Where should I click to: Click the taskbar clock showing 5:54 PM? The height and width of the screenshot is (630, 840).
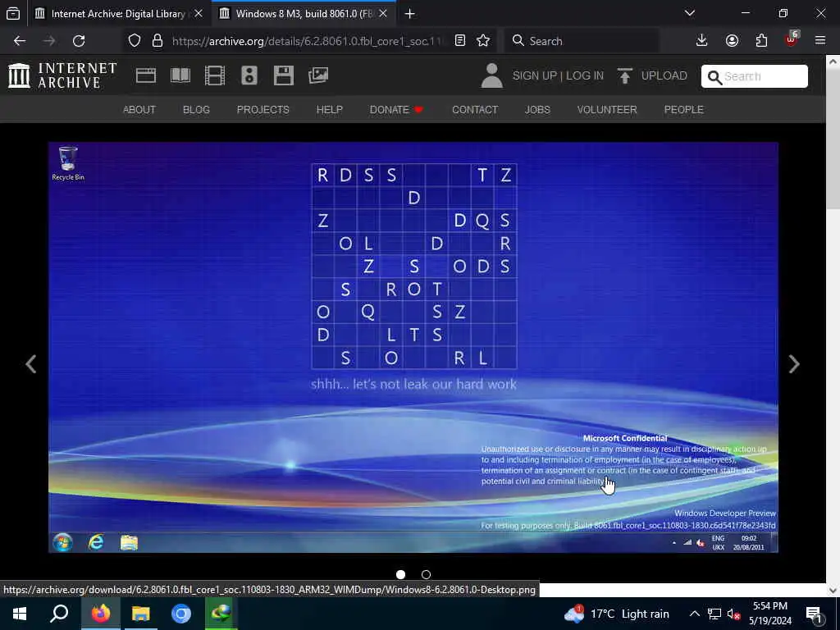[770, 614]
